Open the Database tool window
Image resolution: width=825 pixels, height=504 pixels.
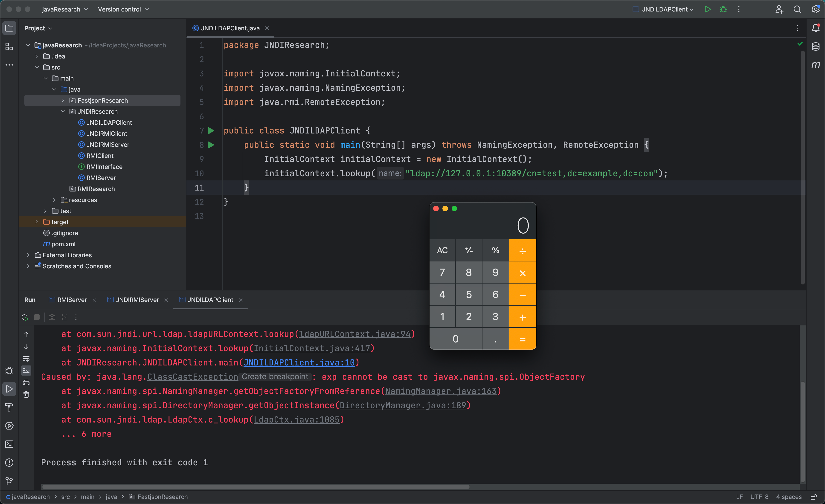tap(816, 46)
